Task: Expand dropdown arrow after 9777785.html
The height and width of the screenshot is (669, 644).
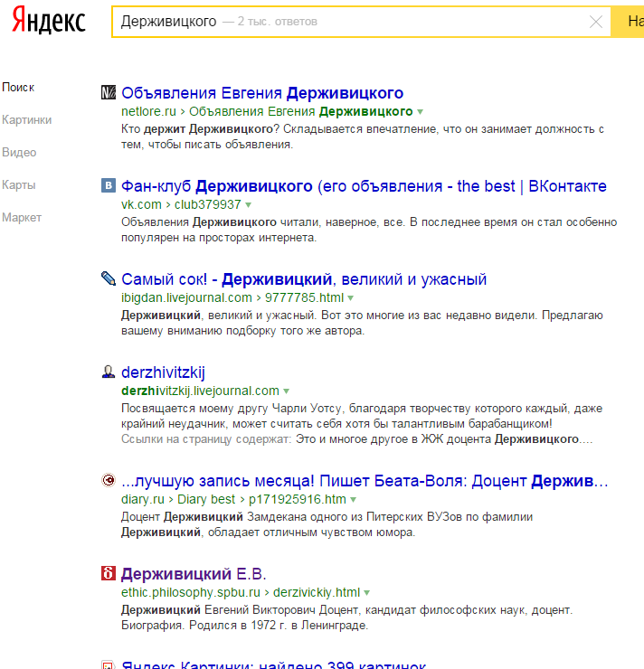Action: click(350, 298)
